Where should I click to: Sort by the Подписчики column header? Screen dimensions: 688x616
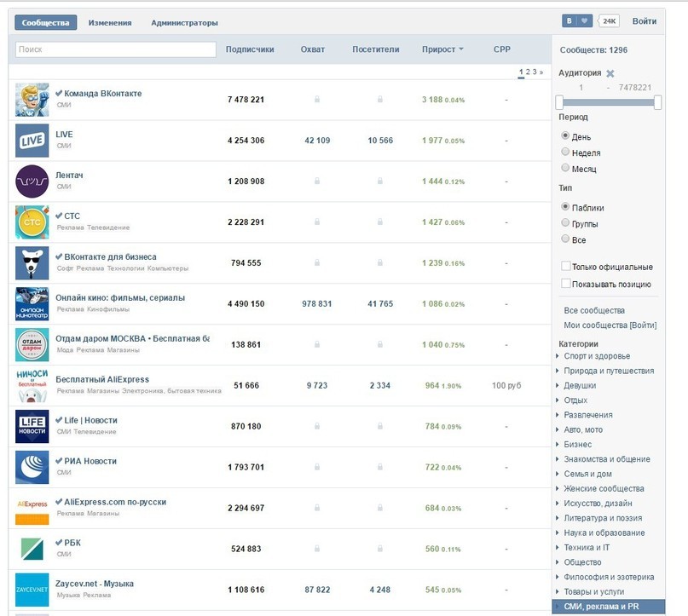[x=250, y=49]
